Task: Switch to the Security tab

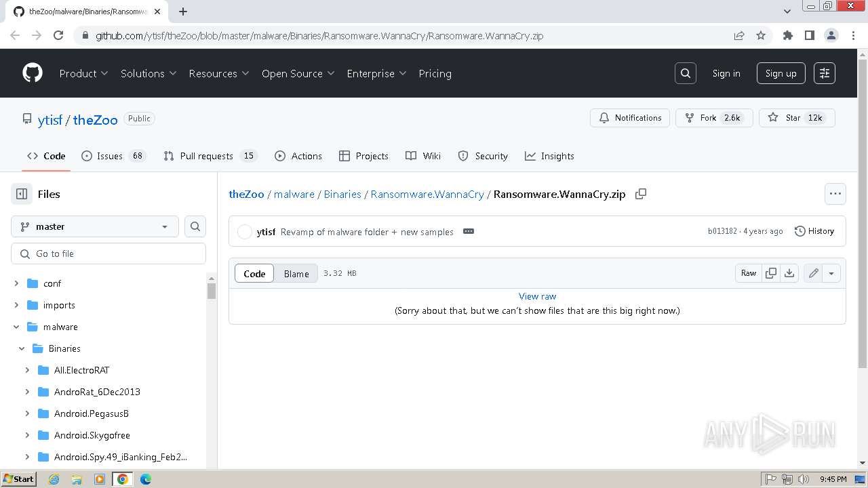Action: click(483, 156)
